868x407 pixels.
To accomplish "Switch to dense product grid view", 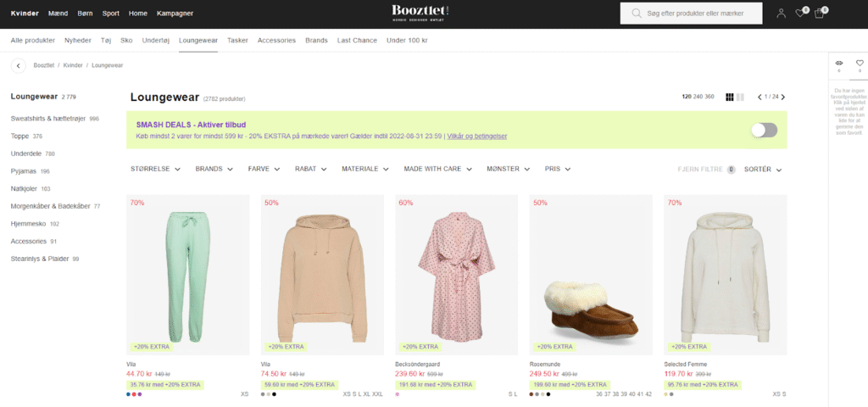I will pyautogui.click(x=730, y=97).
